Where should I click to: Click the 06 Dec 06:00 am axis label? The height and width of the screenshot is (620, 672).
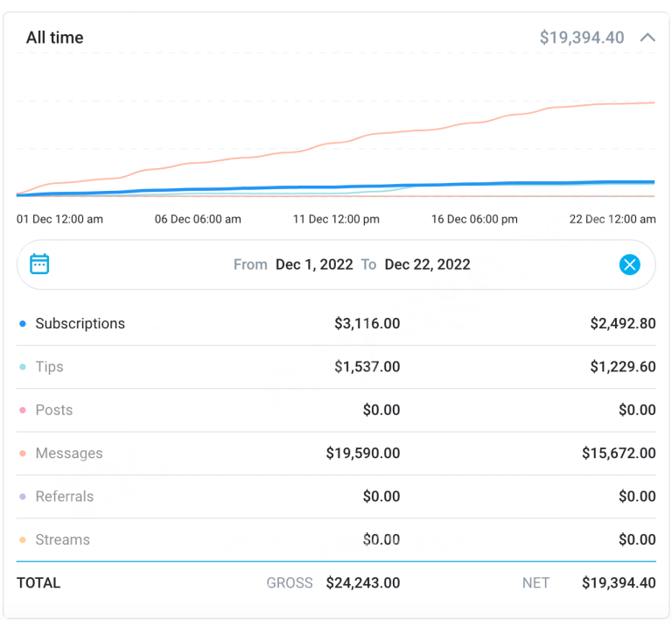198,219
